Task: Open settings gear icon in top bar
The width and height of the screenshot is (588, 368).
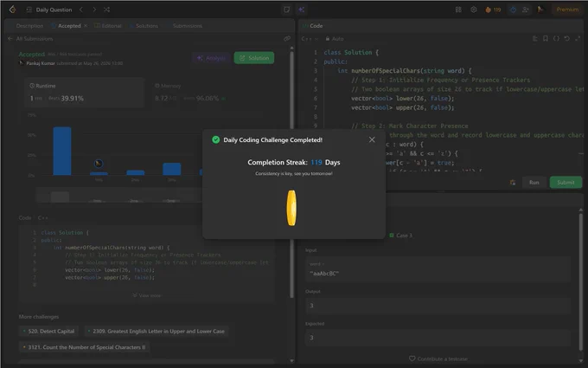Action: click(x=474, y=10)
